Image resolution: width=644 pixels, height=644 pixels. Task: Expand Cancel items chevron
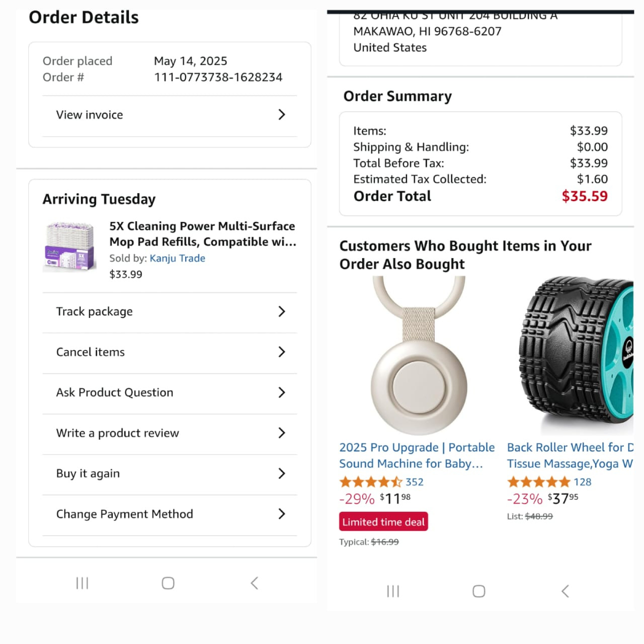(281, 352)
